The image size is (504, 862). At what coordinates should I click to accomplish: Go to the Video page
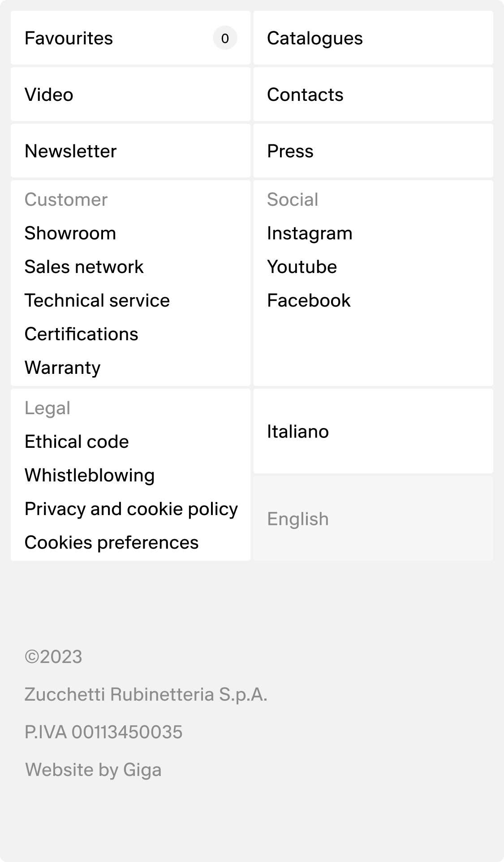49,95
